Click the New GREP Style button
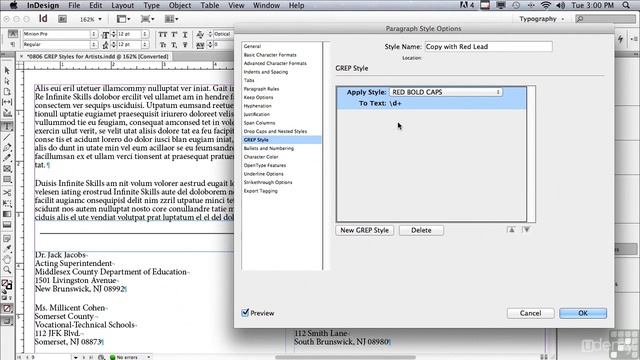The image size is (640, 360). (364, 230)
